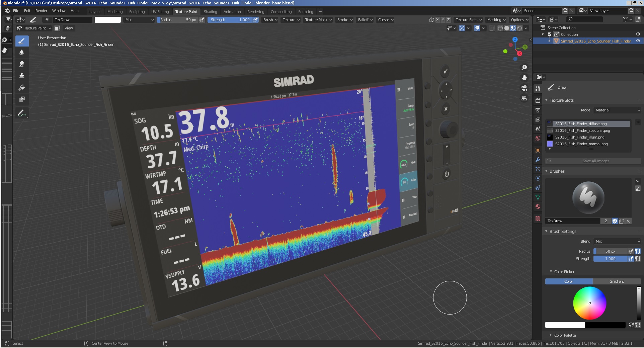Screen dimensions: 644x348
Task: Select the Draw brush tool
Action: [22, 41]
